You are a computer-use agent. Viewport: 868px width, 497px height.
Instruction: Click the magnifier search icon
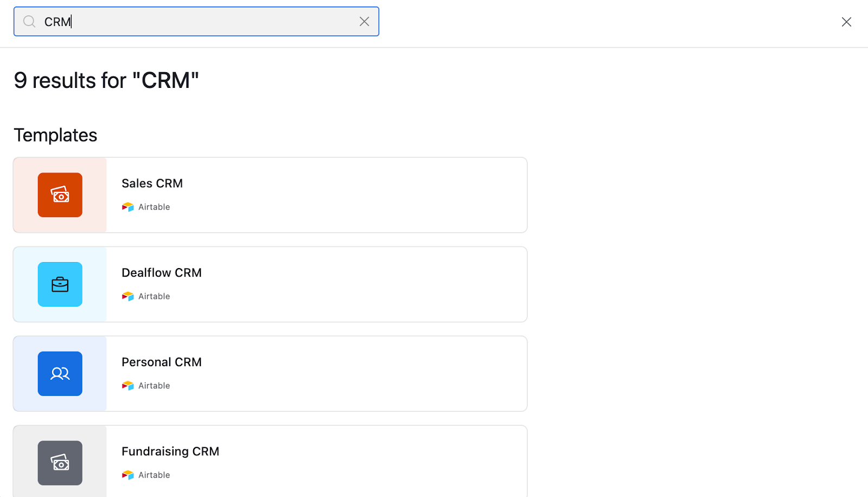coord(29,22)
